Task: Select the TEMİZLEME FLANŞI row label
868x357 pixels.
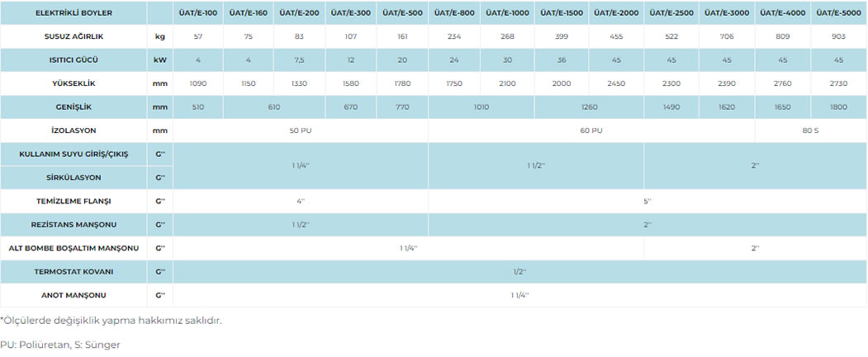Action: 74,201
